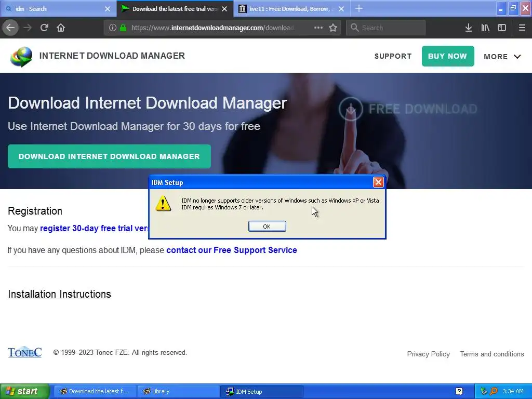Close the 'live11 : Free Download' tab
Image resolution: width=532 pixels, height=399 pixels.
(x=341, y=9)
